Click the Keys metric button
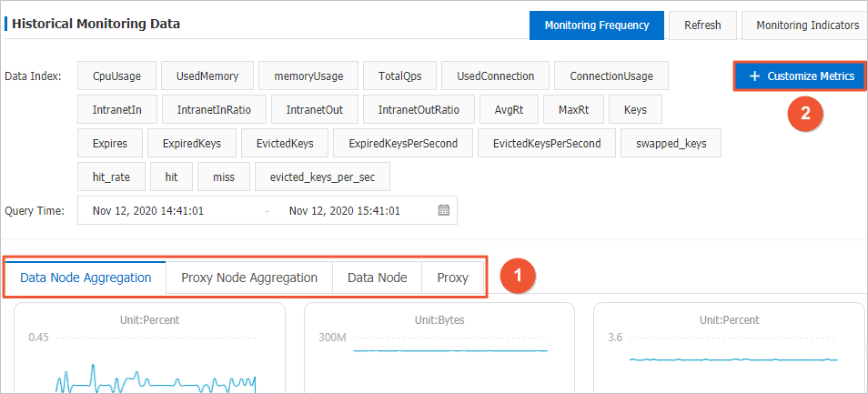Viewport: 868px width, 394px height. point(635,109)
